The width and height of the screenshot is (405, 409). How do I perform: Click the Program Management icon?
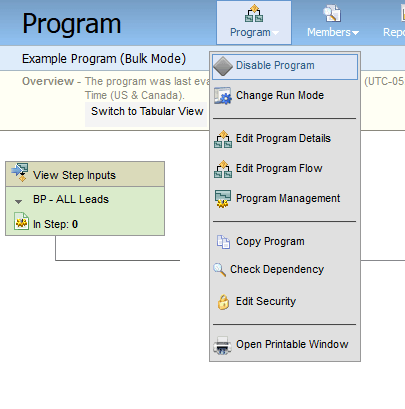[x=223, y=199]
